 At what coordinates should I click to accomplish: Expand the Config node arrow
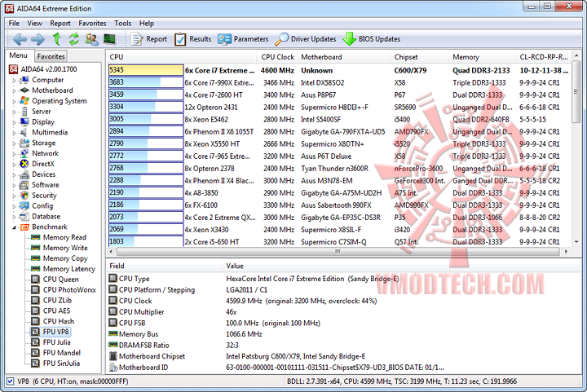coord(14,205)
